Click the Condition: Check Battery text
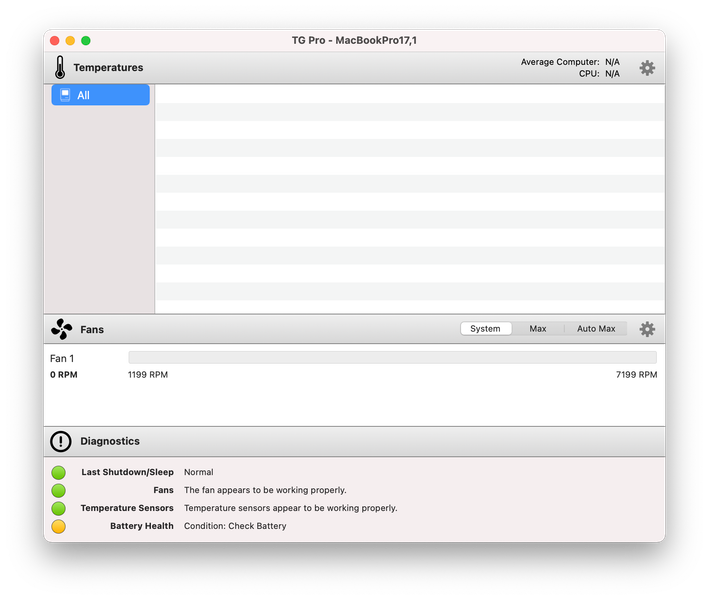This screenshot has width=709, height=600. point(235,526)
